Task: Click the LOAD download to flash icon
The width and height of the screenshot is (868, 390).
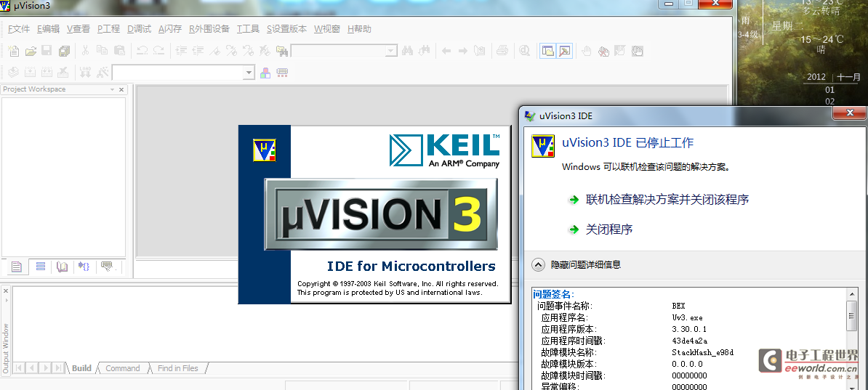Action: coord(85,72)
